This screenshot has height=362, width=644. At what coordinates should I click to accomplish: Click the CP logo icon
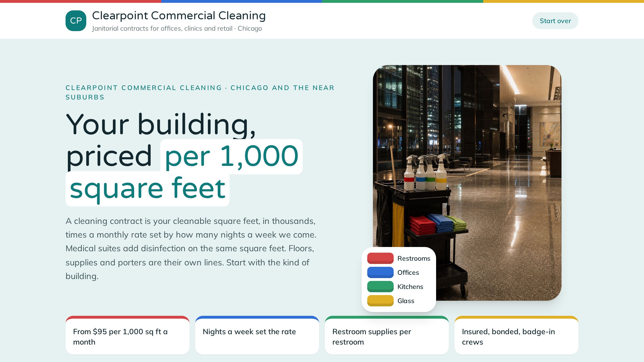76,21
